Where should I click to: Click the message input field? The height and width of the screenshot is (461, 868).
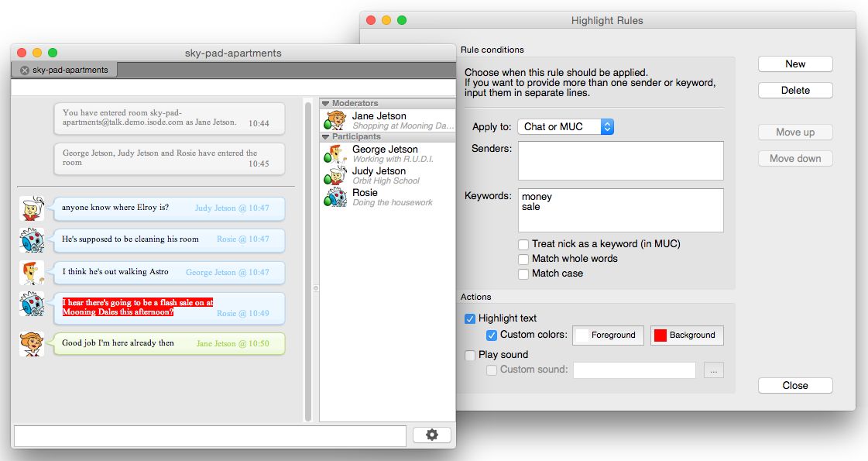pos(209,435)
